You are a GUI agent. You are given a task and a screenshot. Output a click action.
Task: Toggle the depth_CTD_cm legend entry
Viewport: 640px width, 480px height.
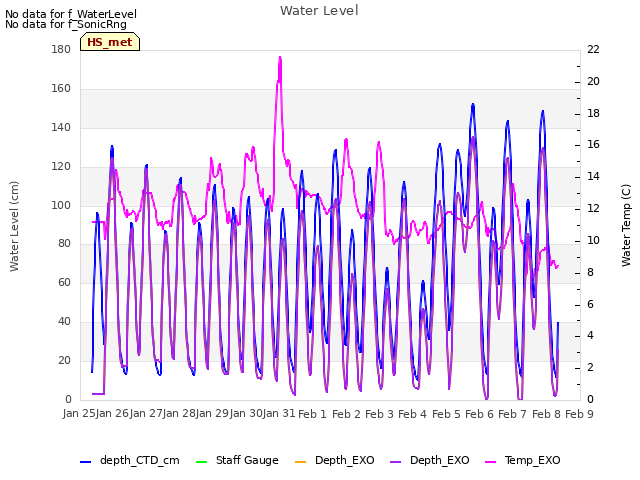130,460
